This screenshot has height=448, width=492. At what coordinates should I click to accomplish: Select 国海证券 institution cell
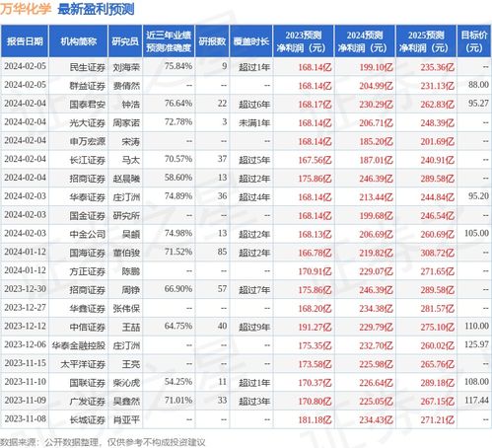tap(88, 253)
